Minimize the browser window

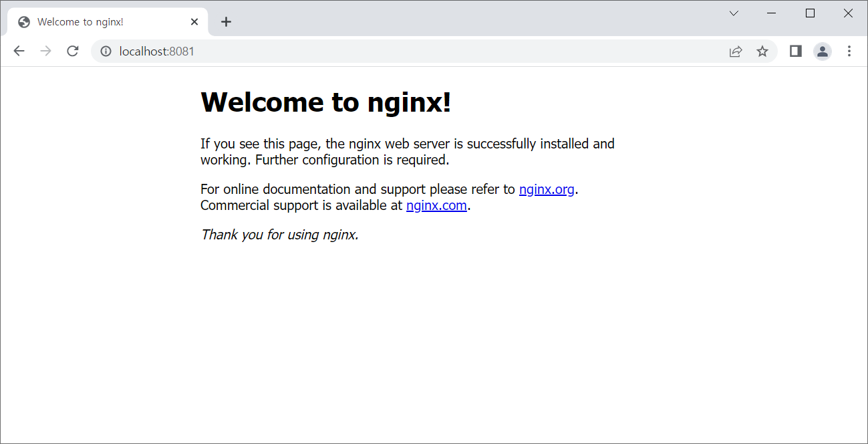coord(772,13)
